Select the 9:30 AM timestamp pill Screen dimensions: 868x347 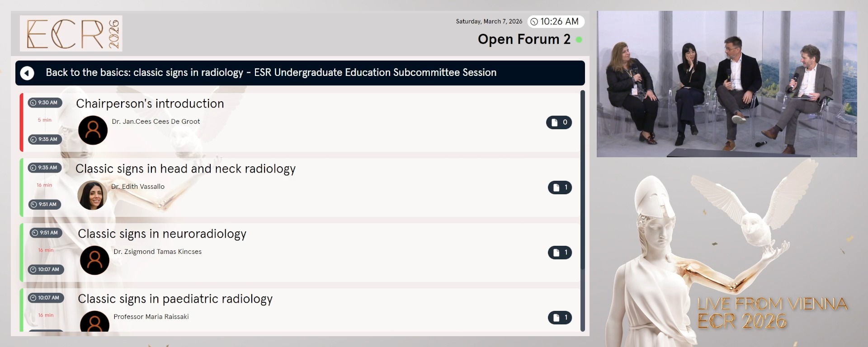tap(44, 103)
